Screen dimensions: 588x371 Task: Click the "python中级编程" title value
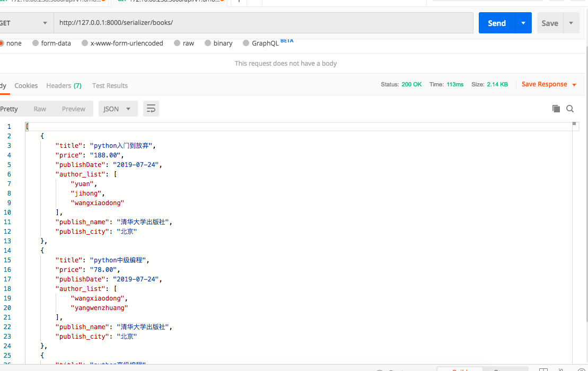pos(118,260)
